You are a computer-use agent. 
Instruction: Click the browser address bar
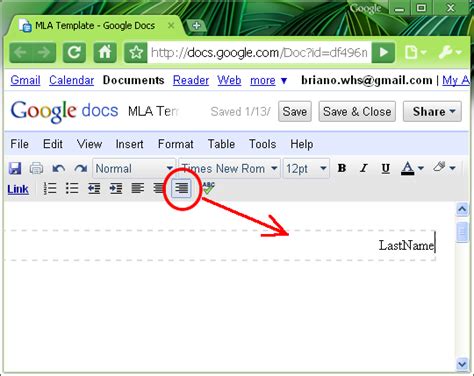pos(259,52)
